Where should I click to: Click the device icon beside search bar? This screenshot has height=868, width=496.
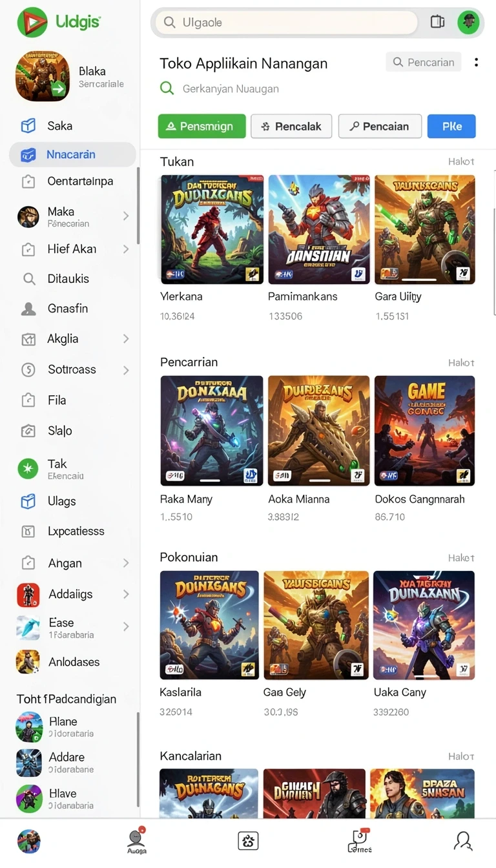437,22
